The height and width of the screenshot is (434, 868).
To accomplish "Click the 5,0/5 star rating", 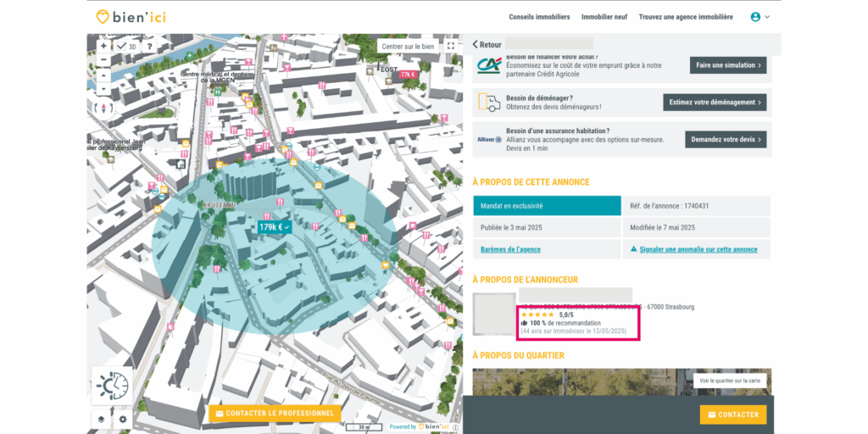I will (x=548, y=314).
